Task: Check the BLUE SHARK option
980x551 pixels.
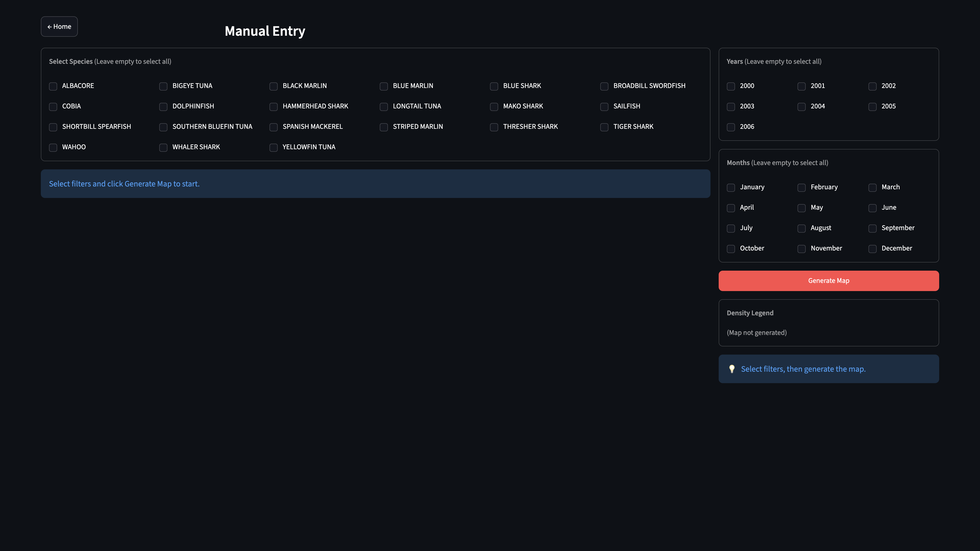Action: [x=494, y=86]
